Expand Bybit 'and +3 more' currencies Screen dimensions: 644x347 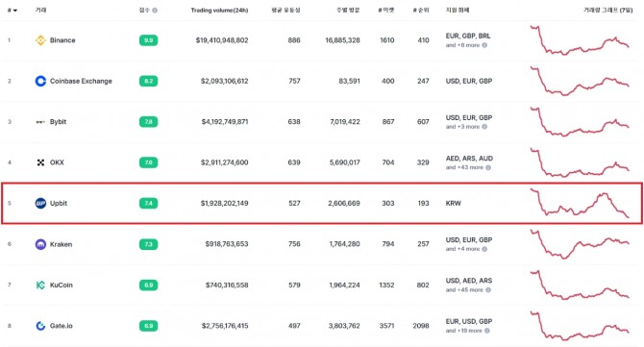tap(462, 127)
